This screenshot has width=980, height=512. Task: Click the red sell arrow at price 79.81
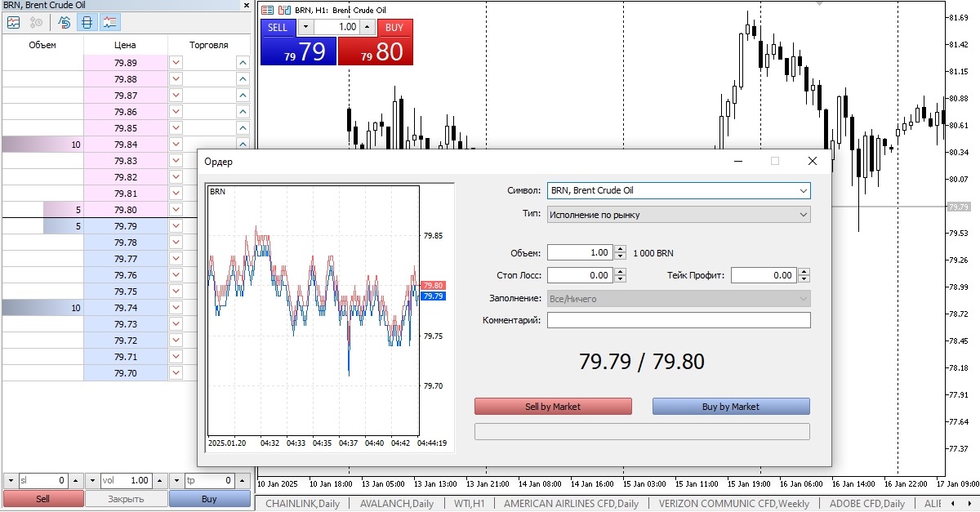point(176,194)
